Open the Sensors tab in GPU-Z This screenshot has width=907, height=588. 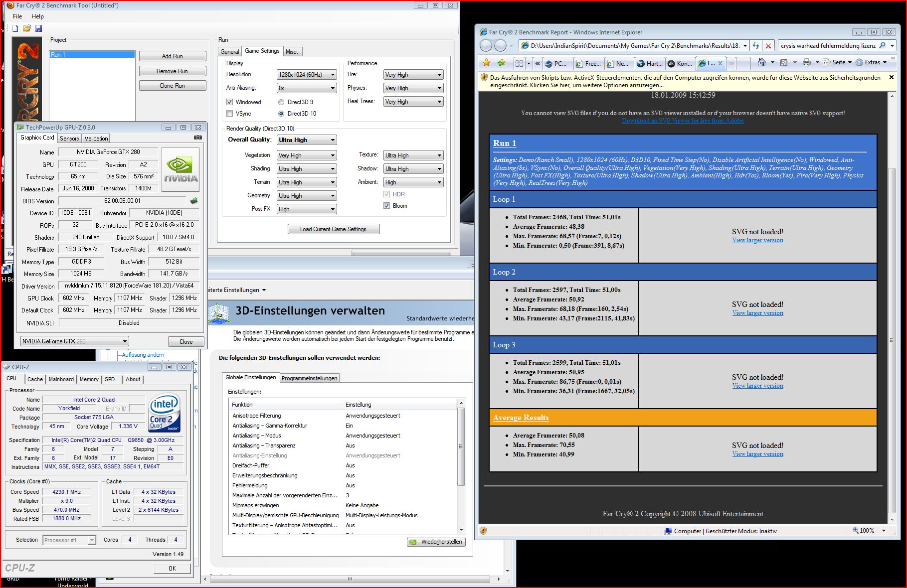(x=69, y=139)
